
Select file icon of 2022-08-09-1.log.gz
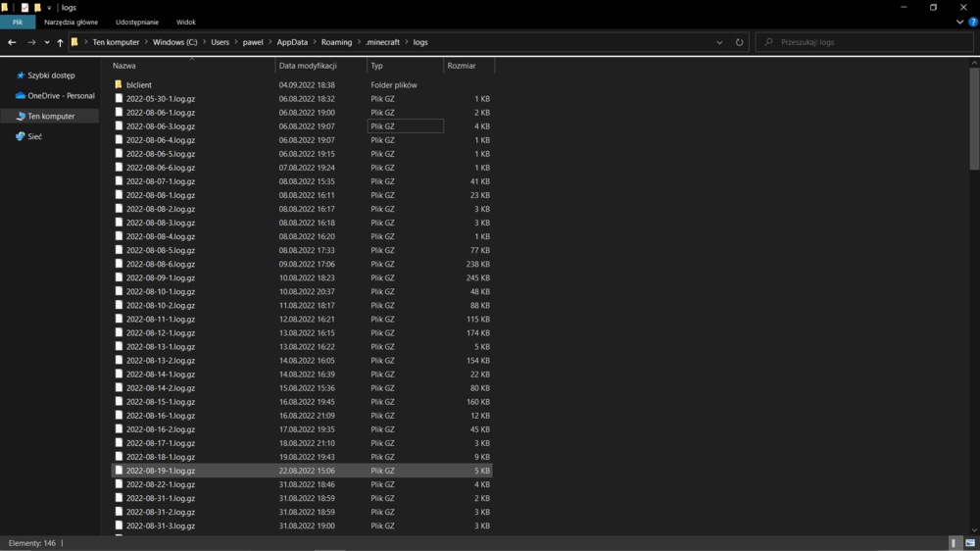tap(119, 277)
